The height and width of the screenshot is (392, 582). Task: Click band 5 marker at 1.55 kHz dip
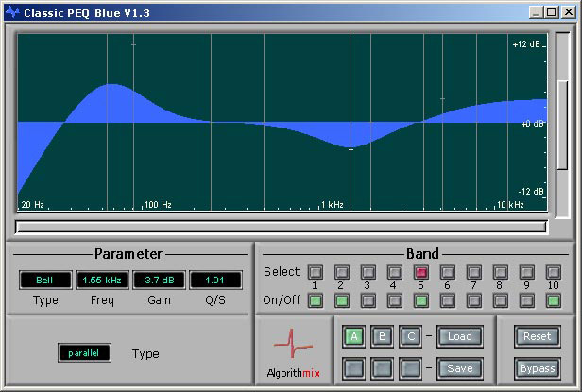pos(351,149)
